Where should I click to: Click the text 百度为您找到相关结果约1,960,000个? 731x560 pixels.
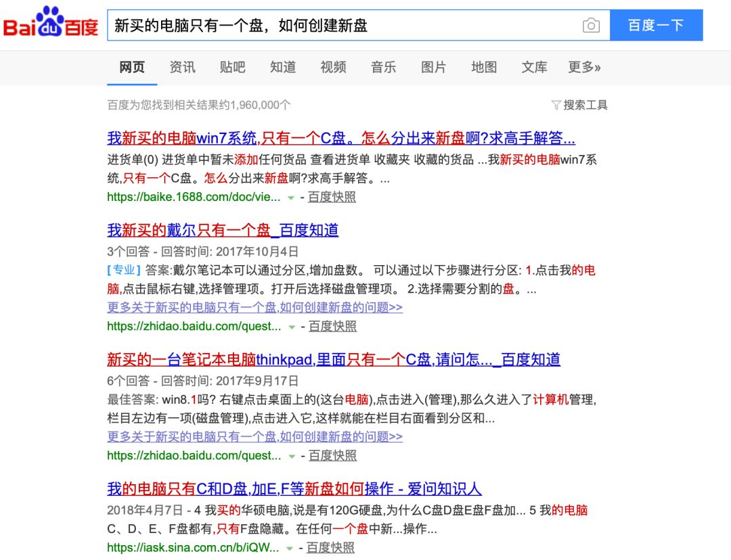pyautogui.click(x=199, y=105)
